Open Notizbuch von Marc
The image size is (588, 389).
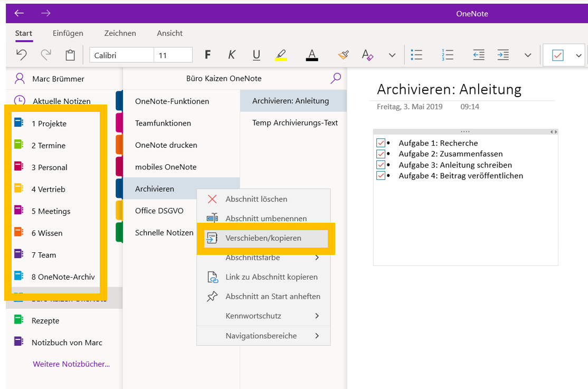pyautogui.click(x=67, y=342)
